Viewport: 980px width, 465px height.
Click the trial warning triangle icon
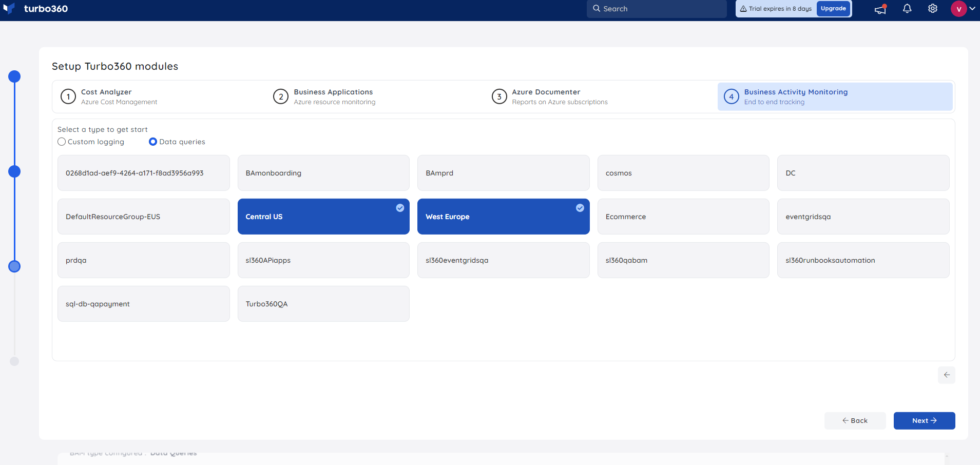pos(743,9)
